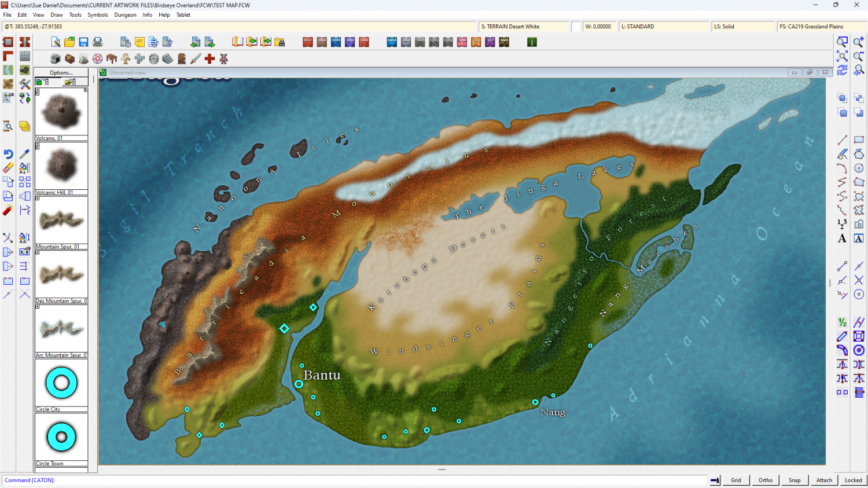Click the hourglass magnifier icon
Viewport: 868px width, 488px height.
click(8, 126)
